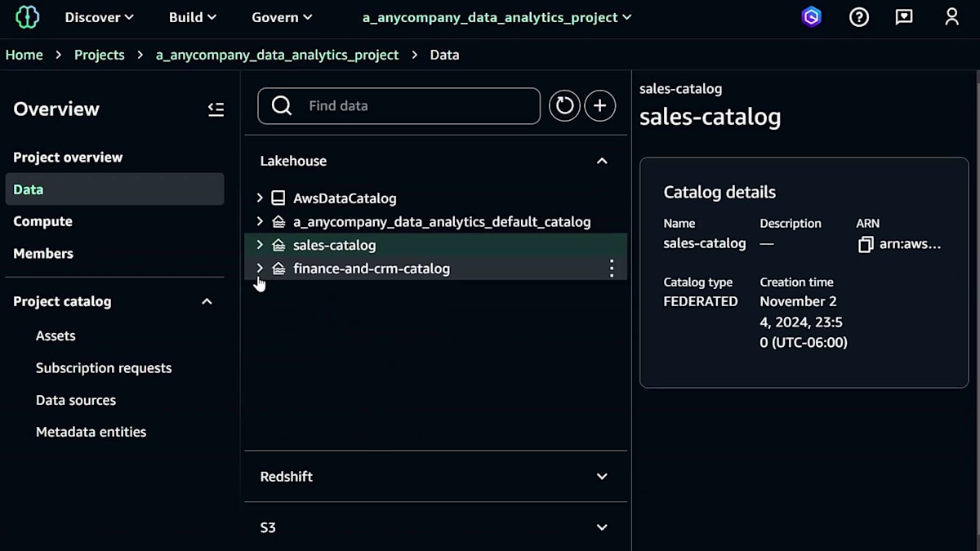Open the user profile icon
Viewport: 980px width, 551px height.
(951, 17)
